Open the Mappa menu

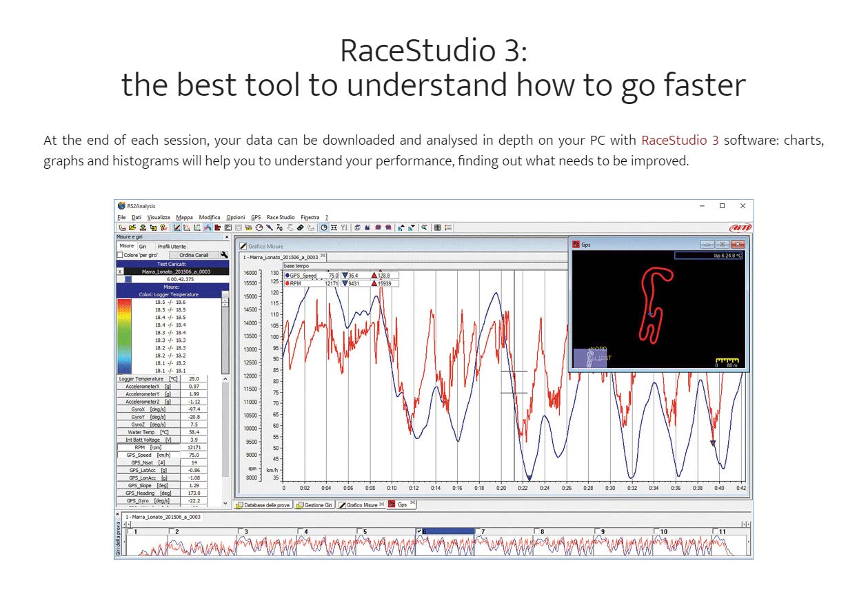[185, 217]
